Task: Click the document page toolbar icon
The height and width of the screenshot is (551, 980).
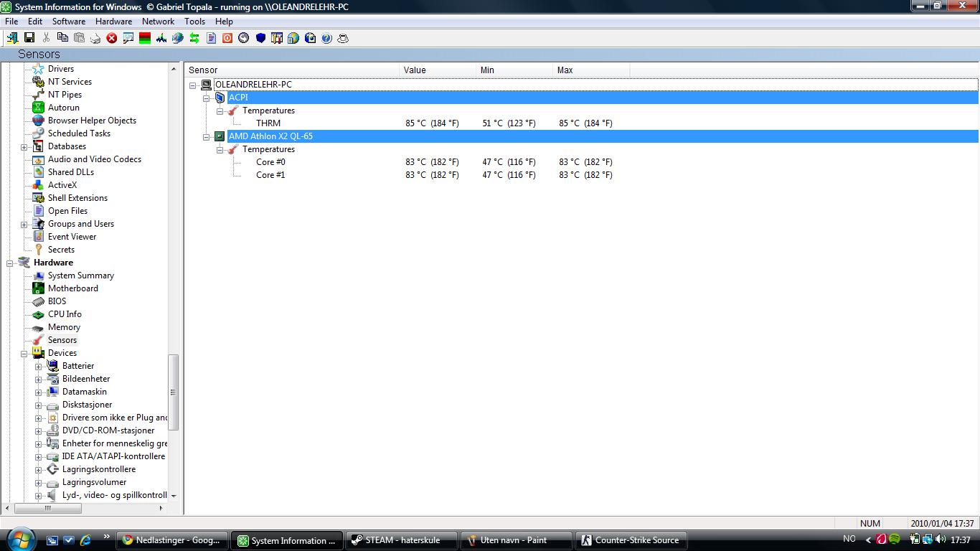Action: [x=211, y=38]
